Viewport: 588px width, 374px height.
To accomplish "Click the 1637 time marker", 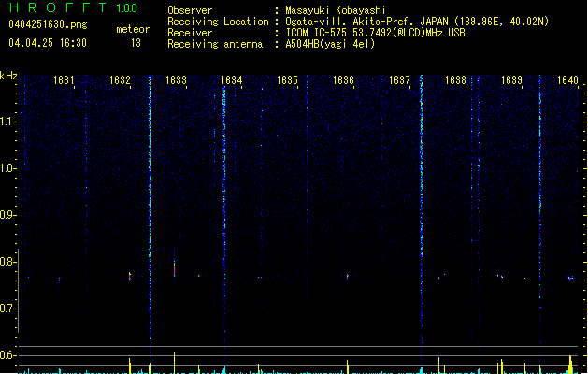I will pyautogui.click(x=399, y=80).
